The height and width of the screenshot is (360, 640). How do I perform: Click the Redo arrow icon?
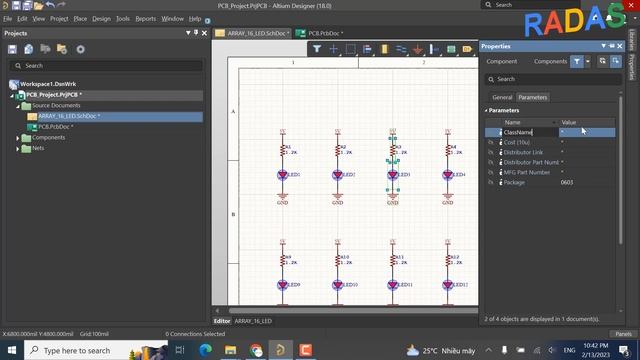pyautogui.click(x=61, y=5)
